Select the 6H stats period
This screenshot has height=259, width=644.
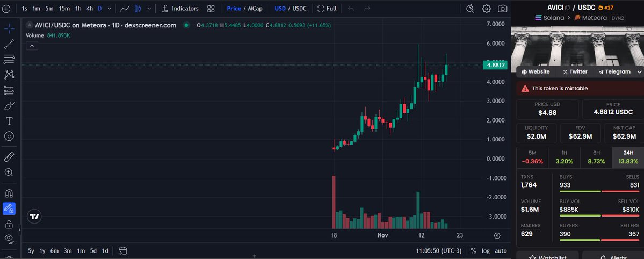[x=596, y=157]
